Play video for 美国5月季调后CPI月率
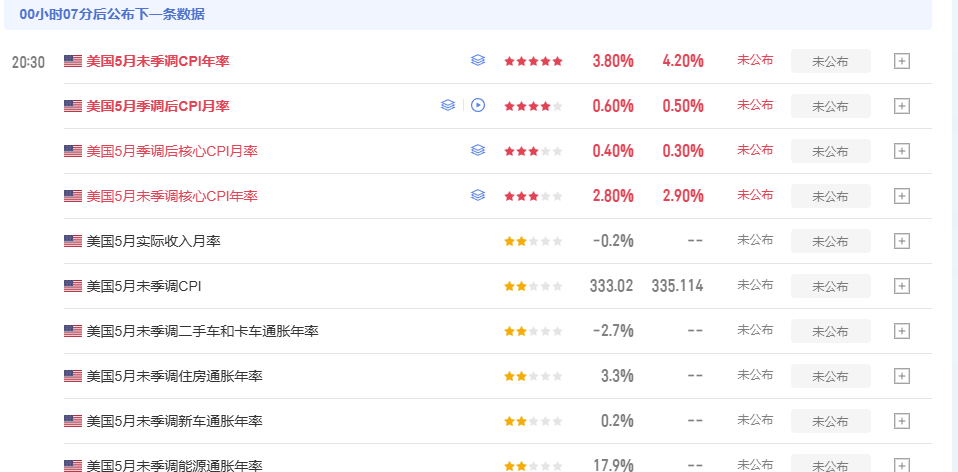The image size is (958, 472). click(x=478, y=105)
